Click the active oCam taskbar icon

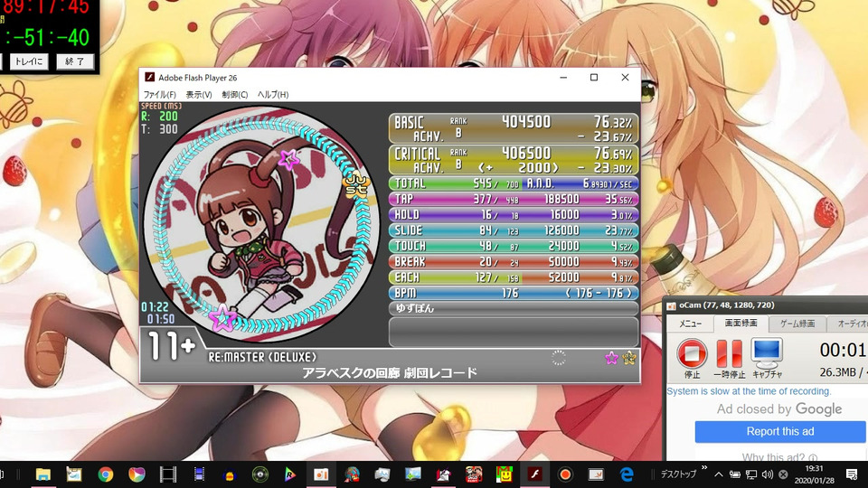321,474
